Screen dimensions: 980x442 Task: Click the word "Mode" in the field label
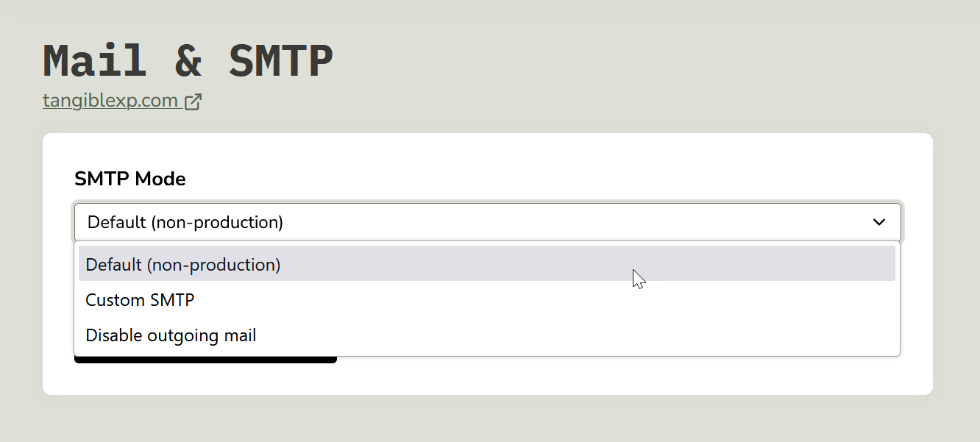(x=160, y=178)
